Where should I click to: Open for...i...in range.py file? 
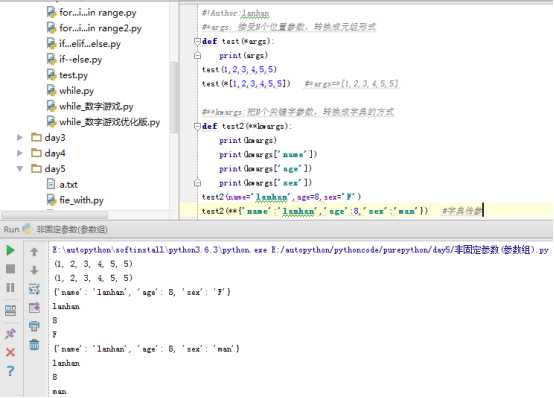(98, 13)
